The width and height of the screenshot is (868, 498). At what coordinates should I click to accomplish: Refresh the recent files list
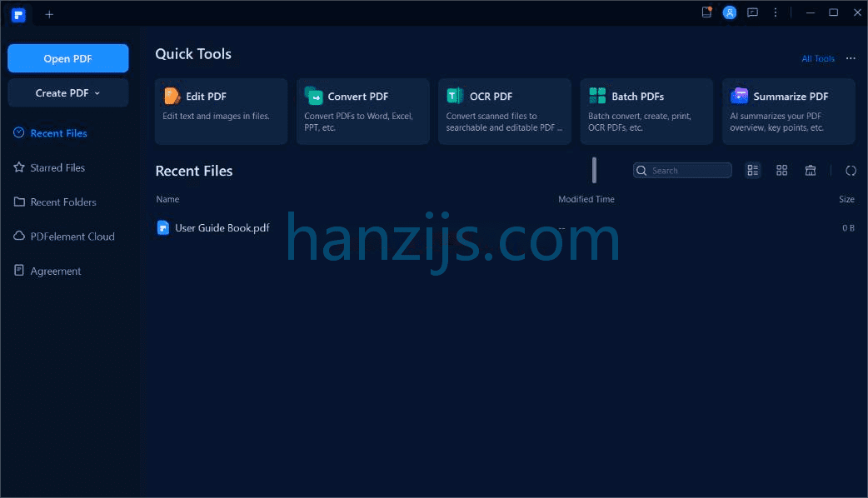click(x=851, y=171)
